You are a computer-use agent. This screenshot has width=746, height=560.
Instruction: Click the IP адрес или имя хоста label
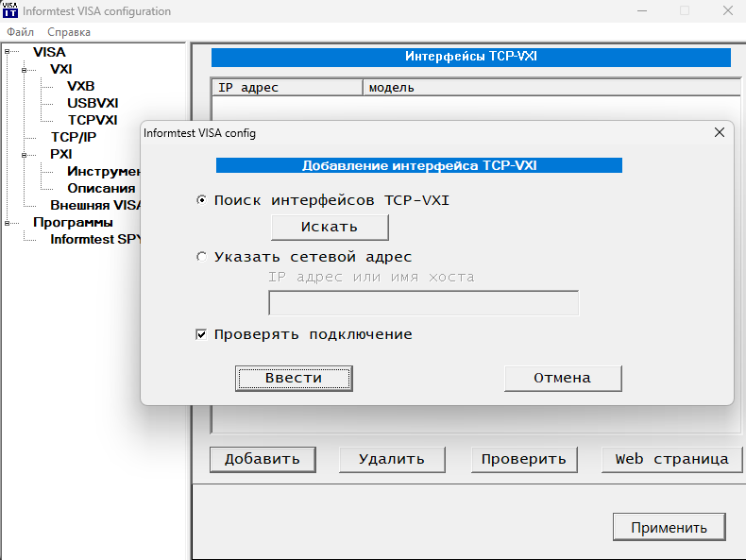[371, 277]
